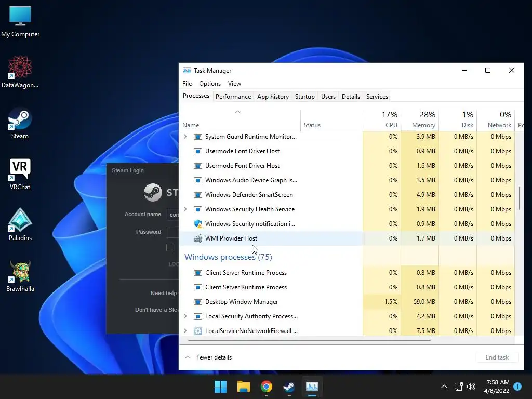
Task: Sort processes by the Memory column
Action: pos(420,120)
